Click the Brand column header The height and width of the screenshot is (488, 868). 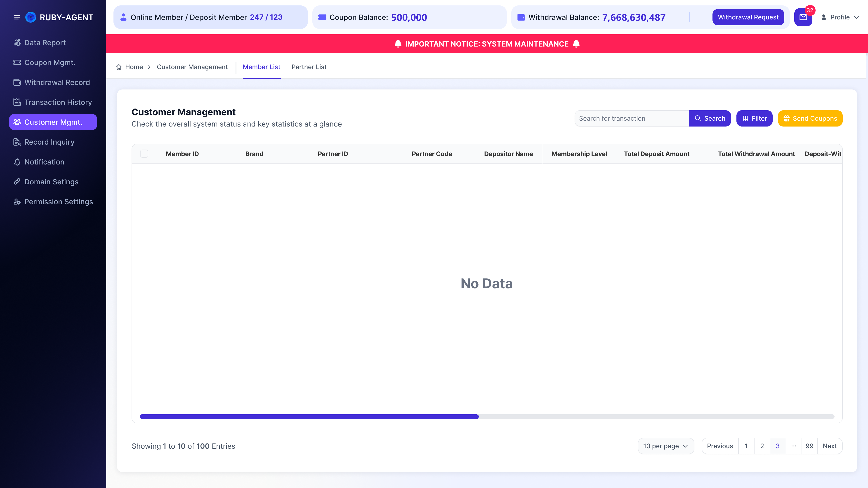click(254, 154)
